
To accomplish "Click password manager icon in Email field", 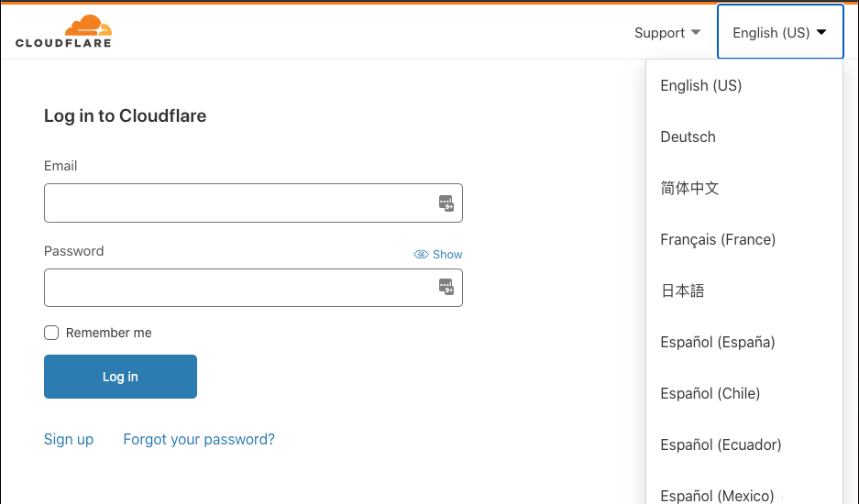I will pyautogui.click(x=446, y=203).
